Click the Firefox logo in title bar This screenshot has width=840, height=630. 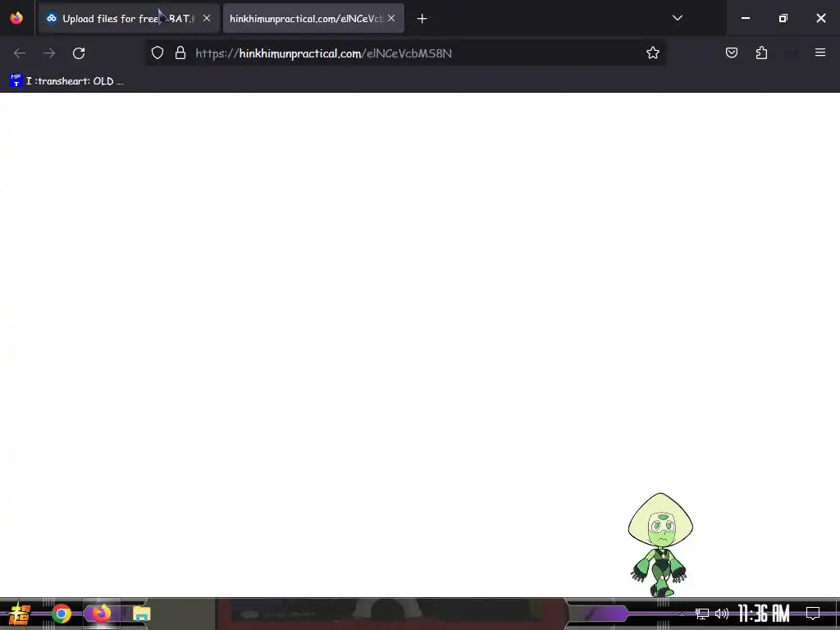coord(16,18)
